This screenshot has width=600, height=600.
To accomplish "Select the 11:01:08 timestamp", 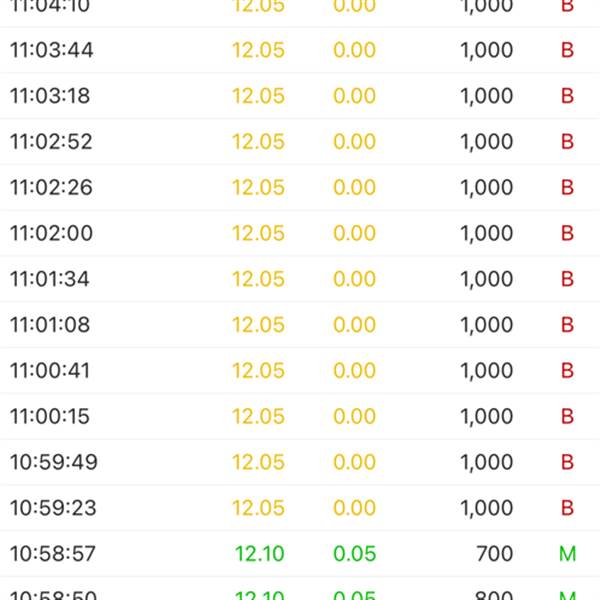I will click(x=50, y=325).
